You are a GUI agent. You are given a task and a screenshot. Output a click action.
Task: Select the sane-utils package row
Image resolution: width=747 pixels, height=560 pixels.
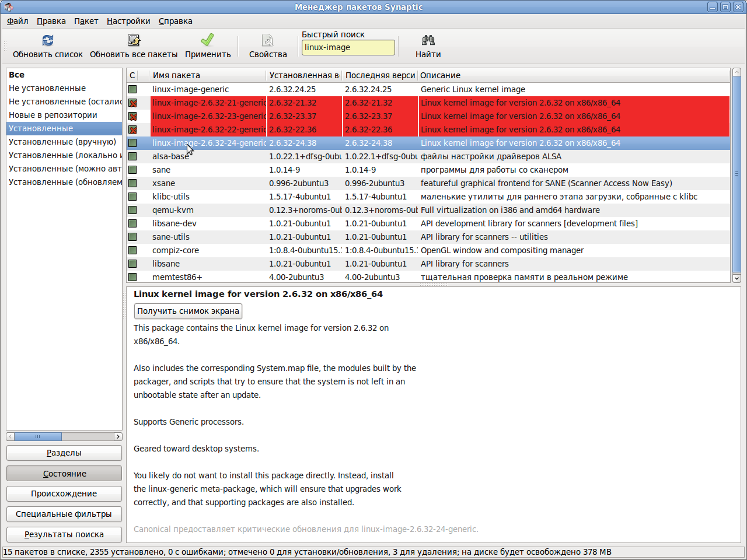[x=428, y=237]
